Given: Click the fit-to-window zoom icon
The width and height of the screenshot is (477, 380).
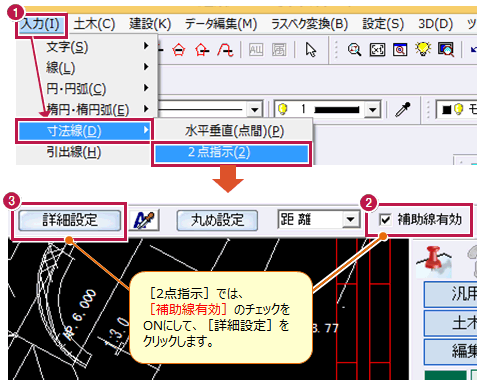Looking at the screenshot, I should pyautogui.click(x=377, y=50).
